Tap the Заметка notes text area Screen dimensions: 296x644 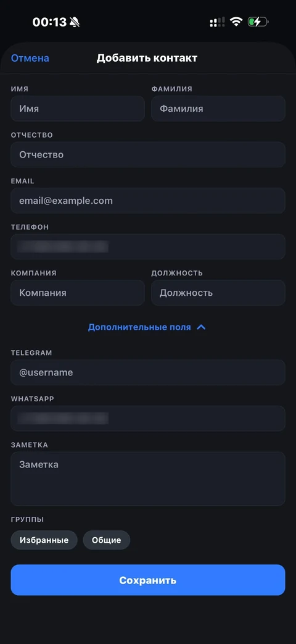coord(148,479)
